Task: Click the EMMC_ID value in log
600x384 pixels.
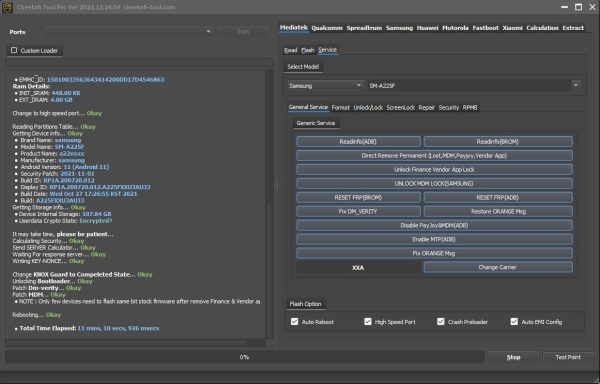Action: [x=105, y=80]
